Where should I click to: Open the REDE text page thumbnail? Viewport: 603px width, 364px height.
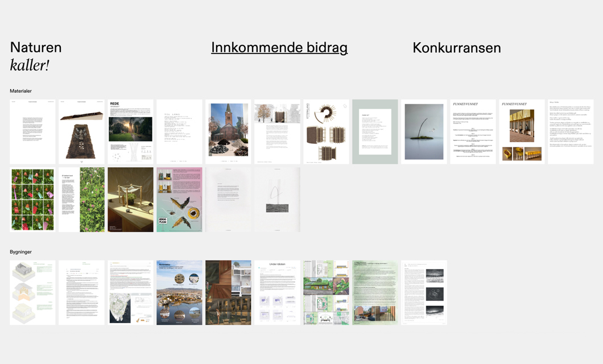click(130, 132)
